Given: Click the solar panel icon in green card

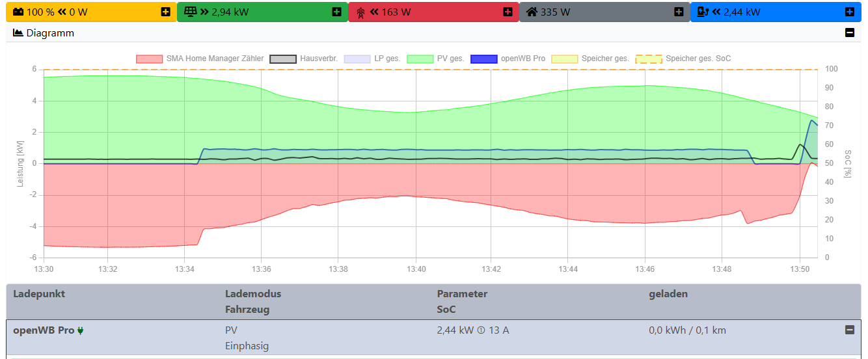Looking at the screenshot, I should coord(190,12).
